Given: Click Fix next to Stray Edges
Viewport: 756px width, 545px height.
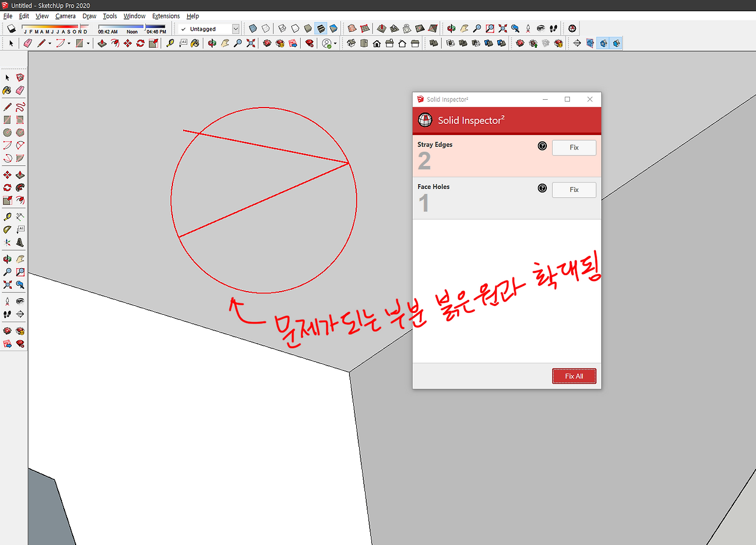Looking at the screenshot, I should click(x=573, y=148).
